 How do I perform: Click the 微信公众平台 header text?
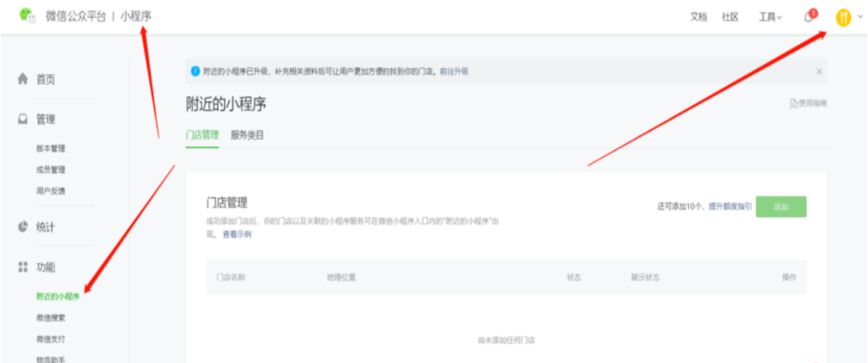[75, 16]
